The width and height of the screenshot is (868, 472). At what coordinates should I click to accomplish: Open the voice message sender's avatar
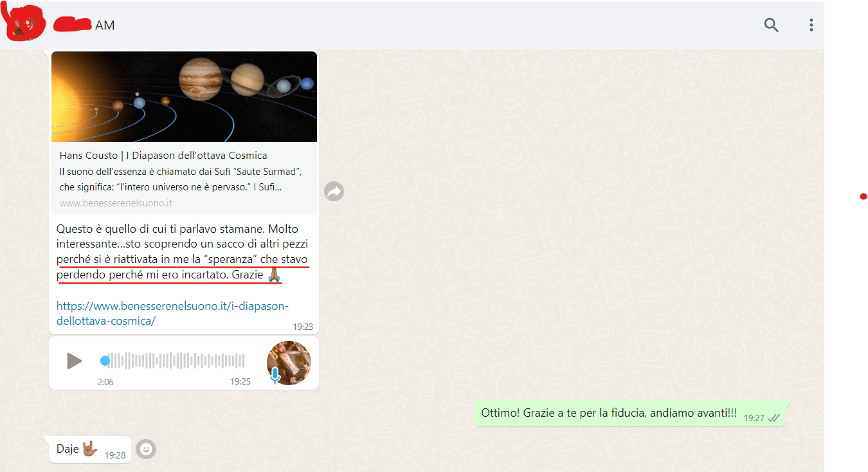coord(289,363)
